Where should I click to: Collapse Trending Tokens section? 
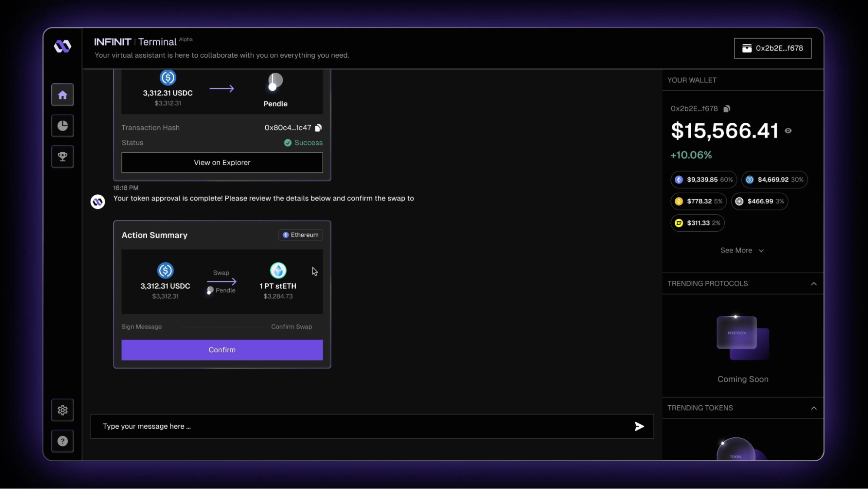[814, 408]
